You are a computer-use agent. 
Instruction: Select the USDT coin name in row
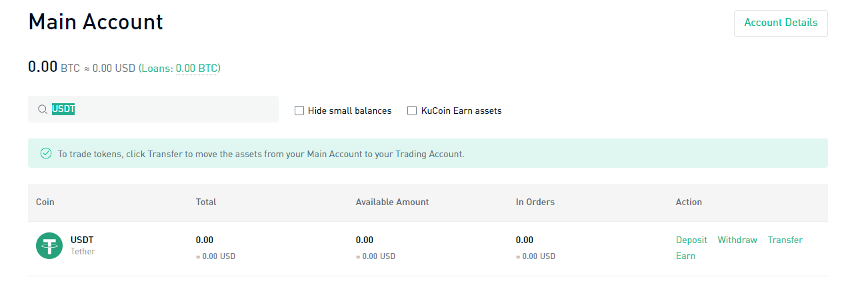tap(82, 240)
